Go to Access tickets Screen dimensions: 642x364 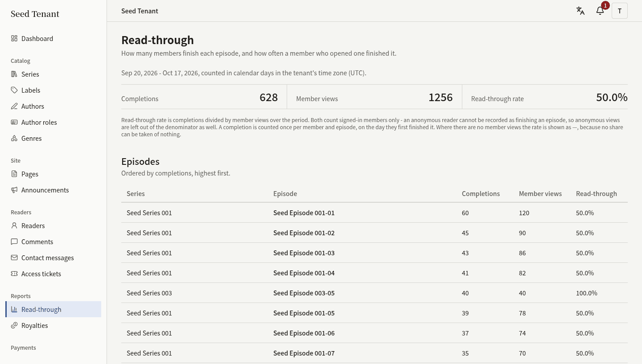pyautogui.click(x=53, y=274)
